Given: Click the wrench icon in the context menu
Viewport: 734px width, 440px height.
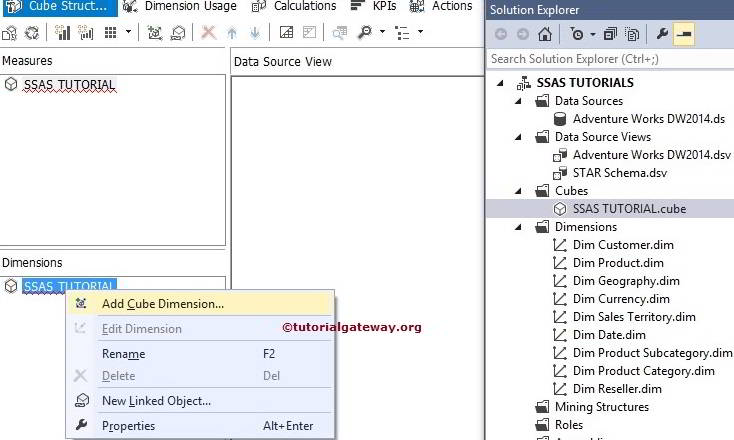Looking at the screenshot, I should [81, 425].
